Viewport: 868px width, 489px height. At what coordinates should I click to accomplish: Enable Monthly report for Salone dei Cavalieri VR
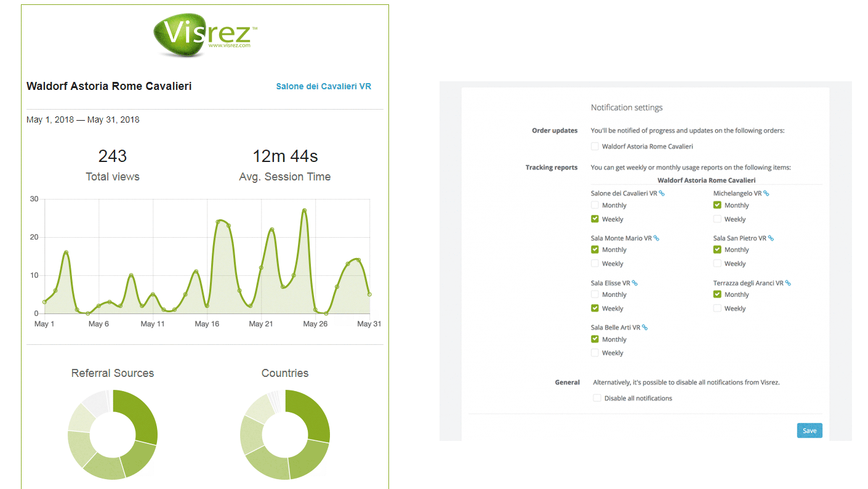(595, 205)
